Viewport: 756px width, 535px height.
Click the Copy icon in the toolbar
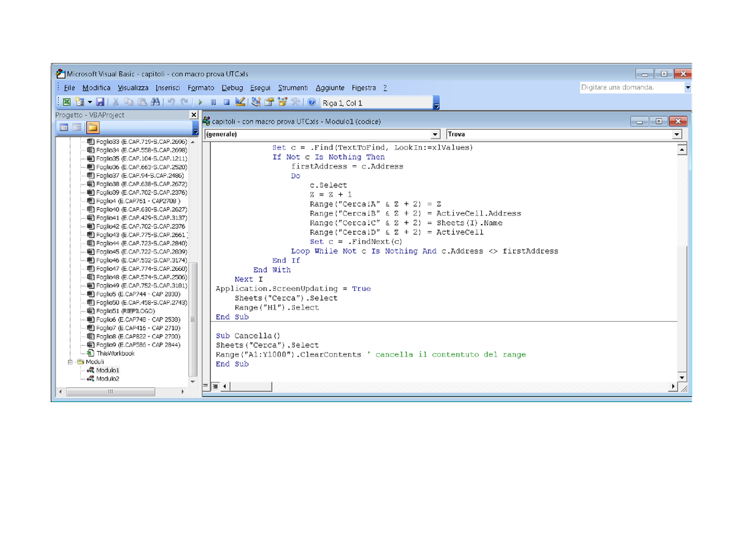coord(129,102)
